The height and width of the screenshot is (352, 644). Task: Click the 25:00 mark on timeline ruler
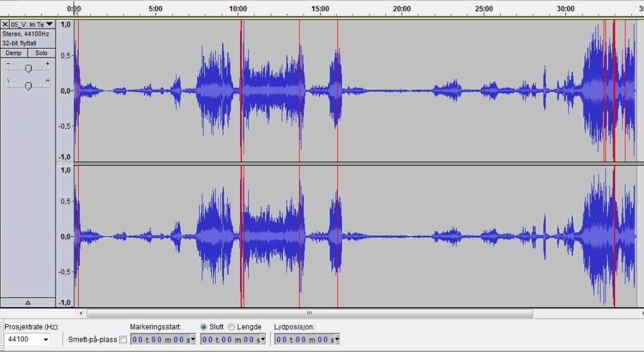point(484,8)
